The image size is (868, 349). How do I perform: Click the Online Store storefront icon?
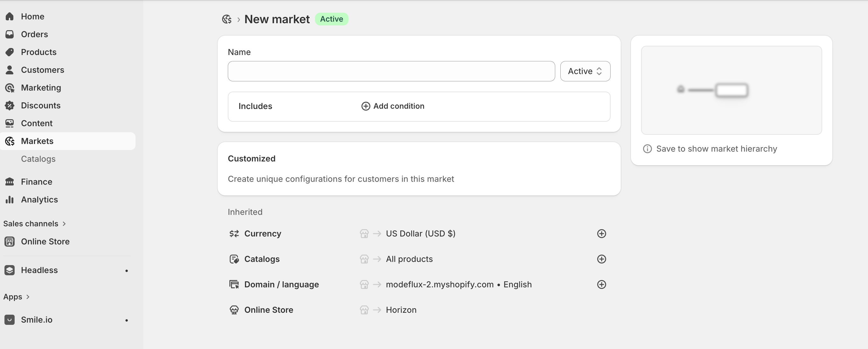[10, 241]
